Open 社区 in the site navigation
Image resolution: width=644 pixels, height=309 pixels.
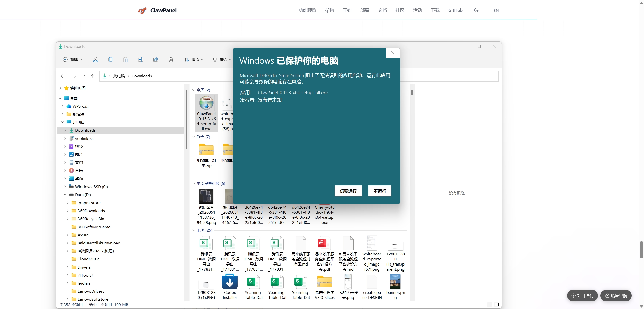coord(400,10)
